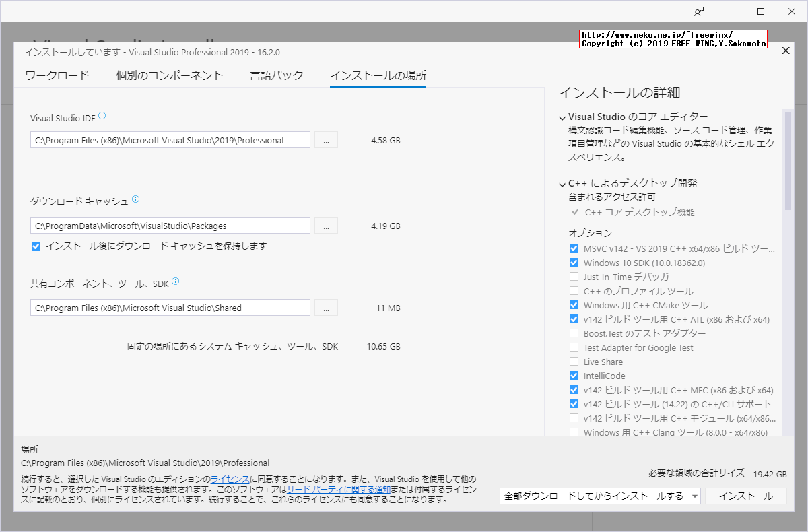Click the Visual Studio IDE path field
Screen dimensions: 808x532
pyautogui.click(x=170, y=139)
